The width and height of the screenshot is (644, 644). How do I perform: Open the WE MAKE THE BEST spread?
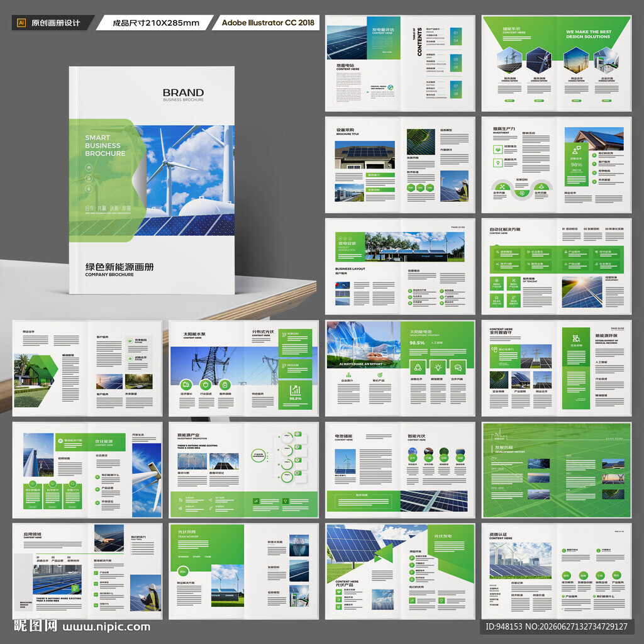click(557, 64)
